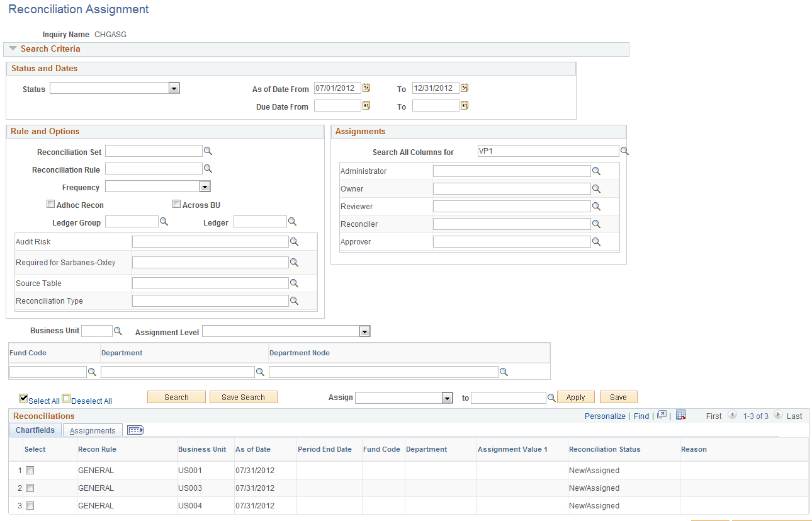Open the Assignment Level dropdown
Screen dimensions: 812x521
pos(364,331)
